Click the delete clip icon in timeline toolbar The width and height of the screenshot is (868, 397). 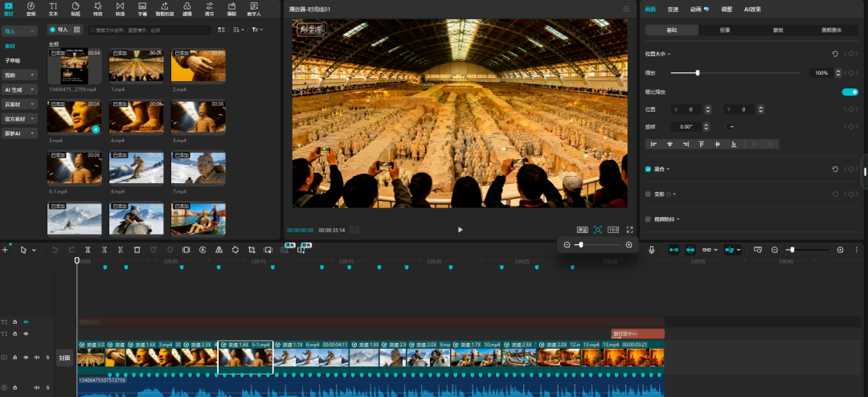[137, 250]
